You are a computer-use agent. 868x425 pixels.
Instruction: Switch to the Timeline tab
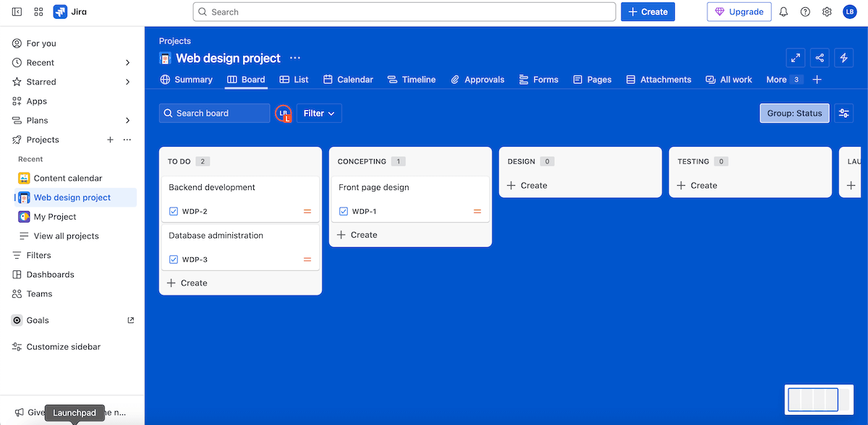(412, 80)
